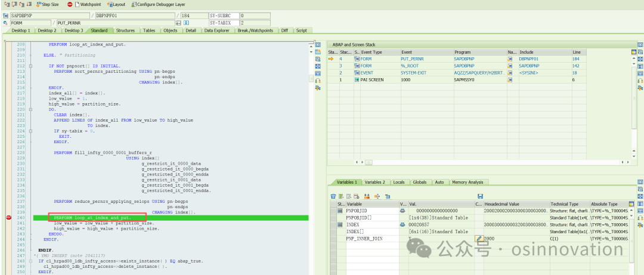Open stack table column settings icon

[x=633, y=52]
